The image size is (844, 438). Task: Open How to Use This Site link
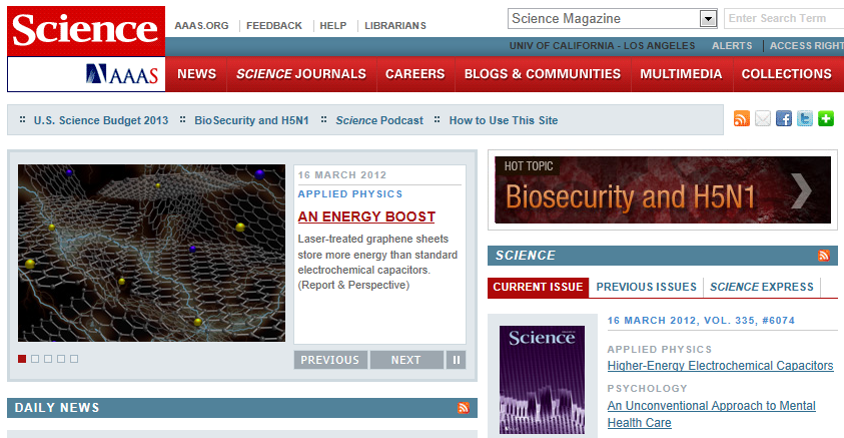pyautogui.click(x=503, y=121)
